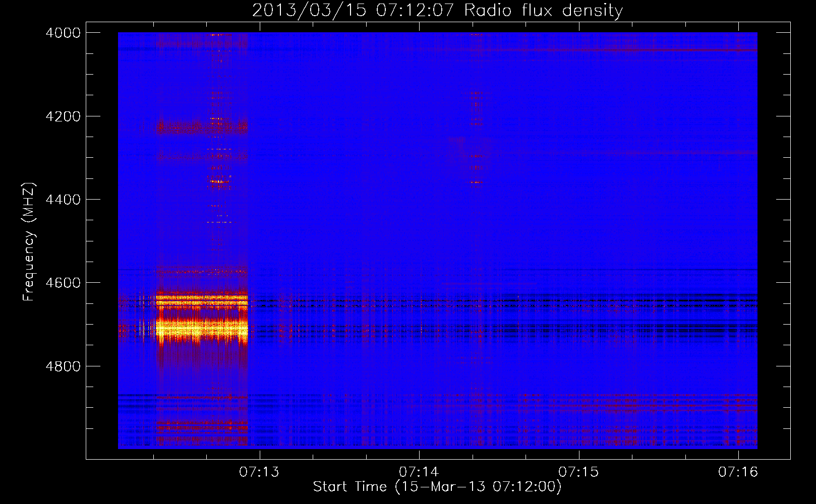Select the '4200' frequency axis label
816x504 pixels.
[63, 116]
